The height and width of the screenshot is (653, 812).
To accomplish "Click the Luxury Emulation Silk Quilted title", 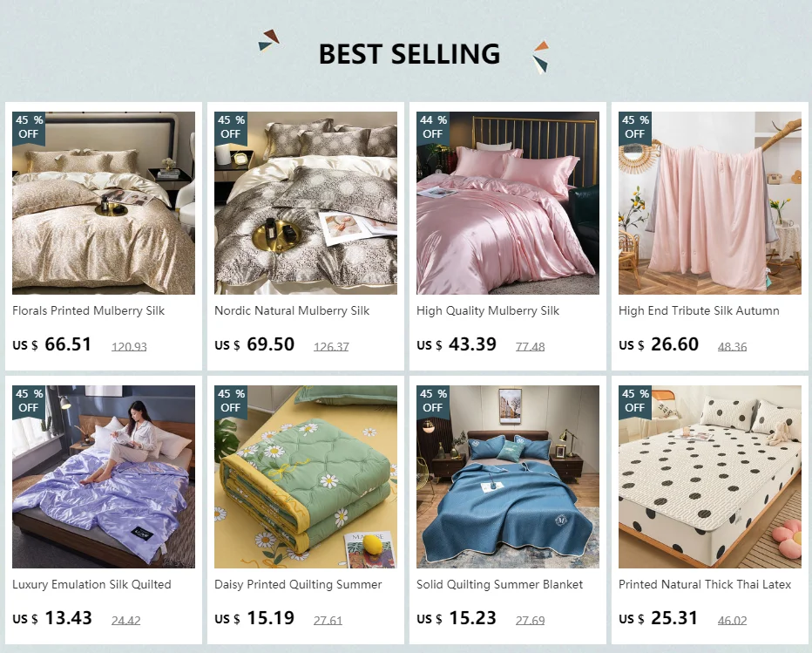I will [91, 584].
